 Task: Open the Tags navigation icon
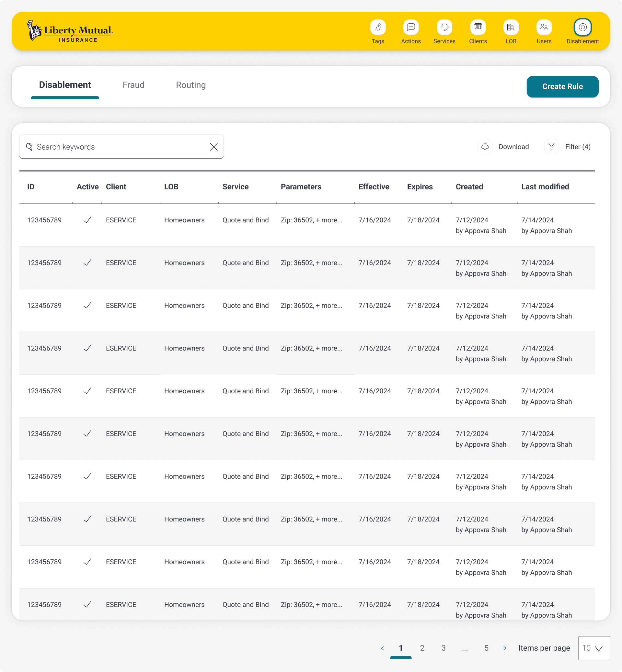(378, 27)
